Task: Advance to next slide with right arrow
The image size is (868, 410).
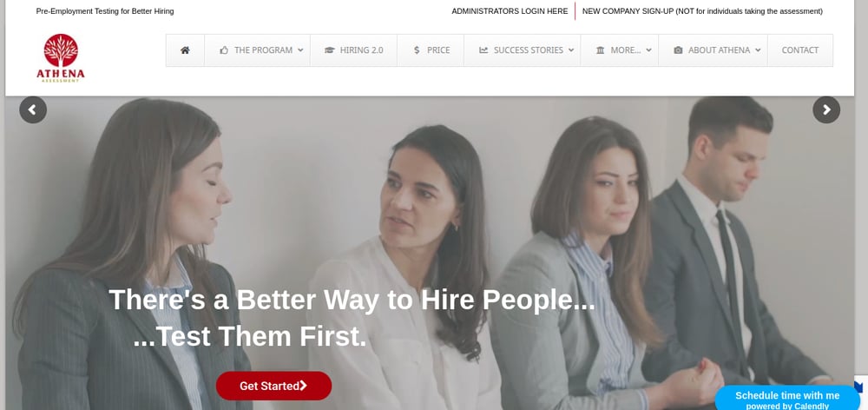Action: [x=826, y=109]
